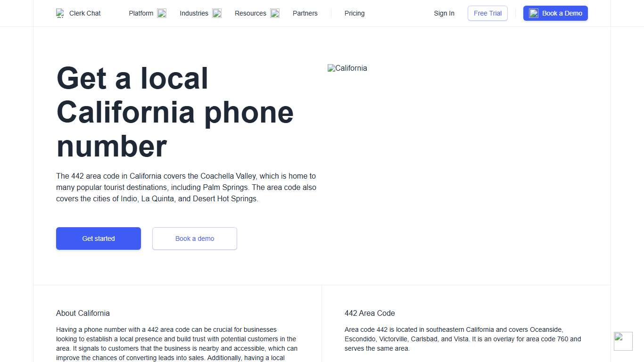Image resolution: width=644 pixels, height=362 pixels.
Task: Click the outlined Book a demo button
Action: (194, 239)
